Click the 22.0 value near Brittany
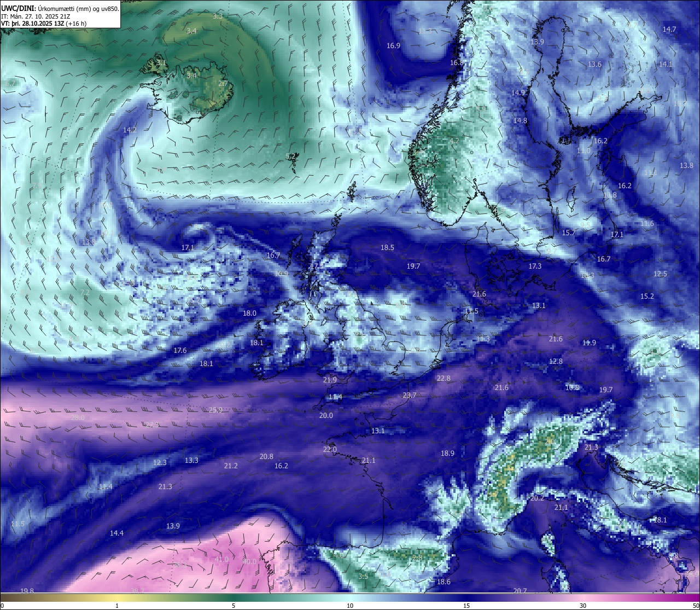Viewport: 700px width, 610px height. point(330,450)
